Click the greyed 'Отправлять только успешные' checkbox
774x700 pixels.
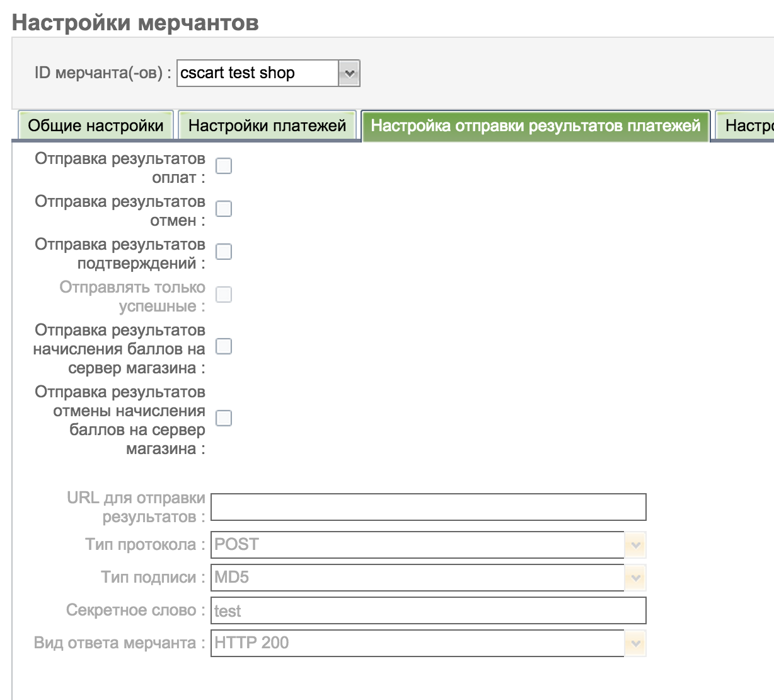click(x=224, y=295)
